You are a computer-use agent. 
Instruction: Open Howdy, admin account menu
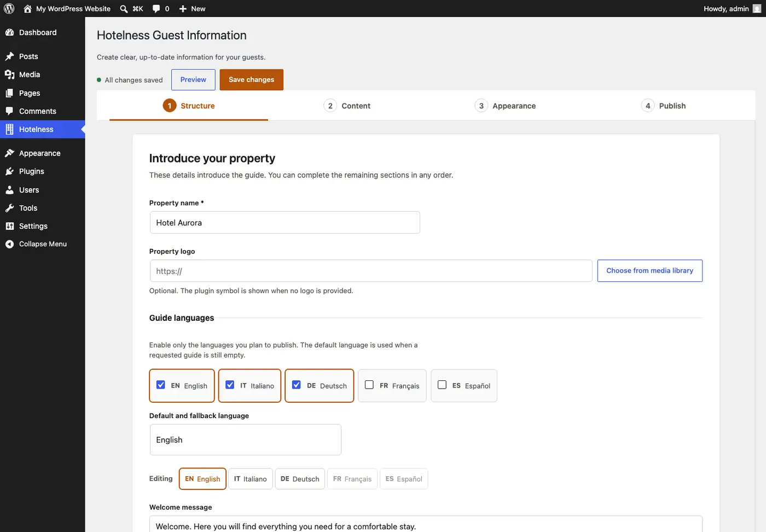(732, 9)
